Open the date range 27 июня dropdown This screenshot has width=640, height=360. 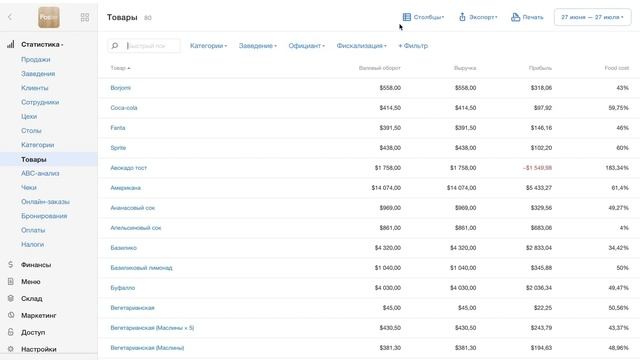pyautogui.click(x=592, y=17)
